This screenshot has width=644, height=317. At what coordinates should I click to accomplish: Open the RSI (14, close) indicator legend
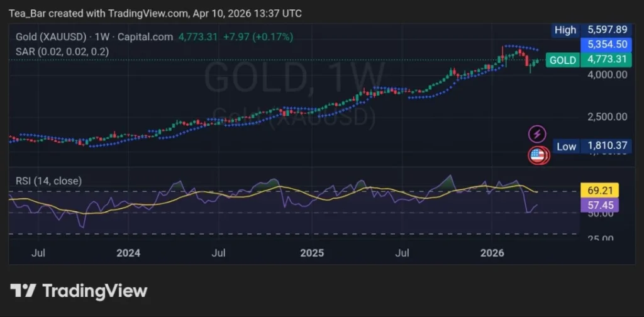48,181
